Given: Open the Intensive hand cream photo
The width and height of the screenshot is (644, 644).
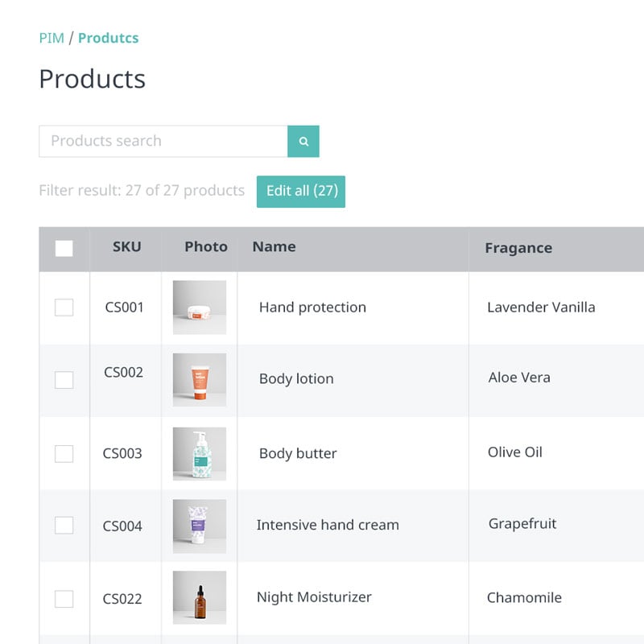Looking at the screenshot, I should (200, 526).
